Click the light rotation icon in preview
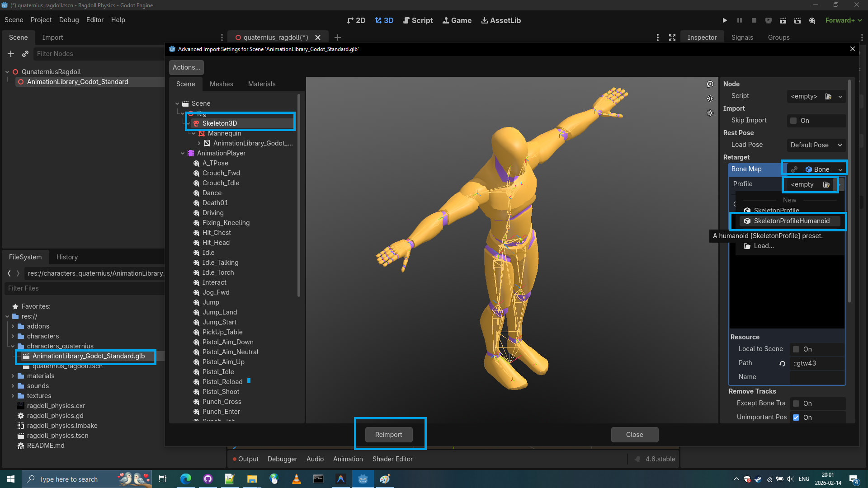This screenshot has height=488, width=868. [x=710, y=84]
